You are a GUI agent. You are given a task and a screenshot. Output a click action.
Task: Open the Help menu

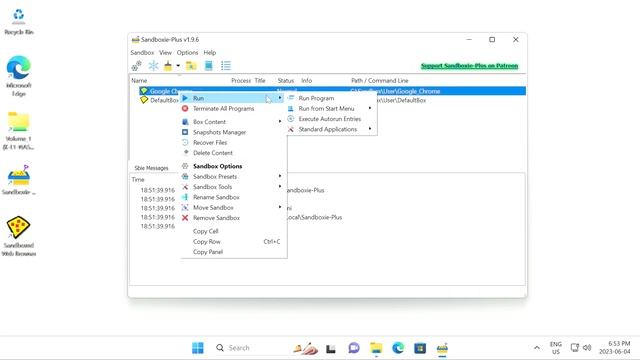coord(210,53)
